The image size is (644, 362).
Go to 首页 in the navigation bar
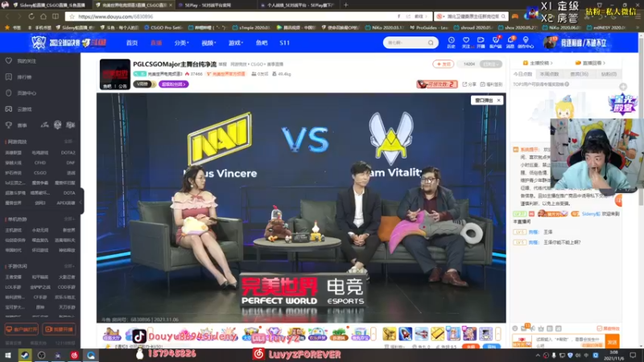[x=132, y=43]
